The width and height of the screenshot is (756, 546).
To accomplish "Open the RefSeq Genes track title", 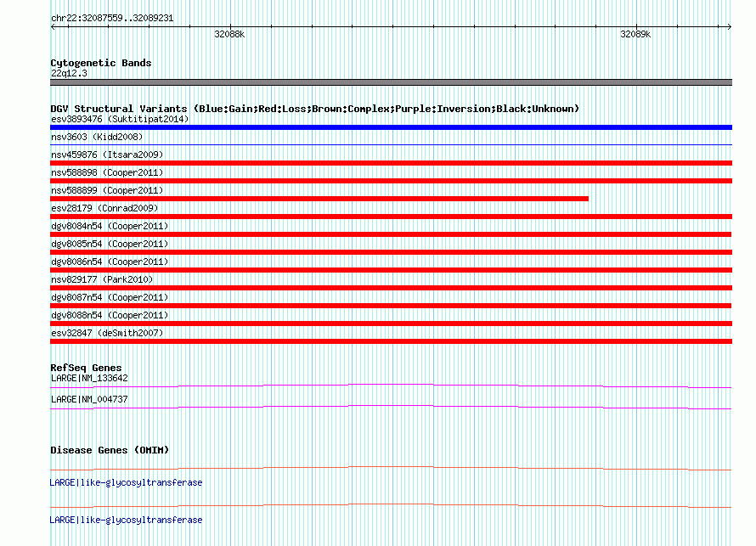I will click(86, 368).
